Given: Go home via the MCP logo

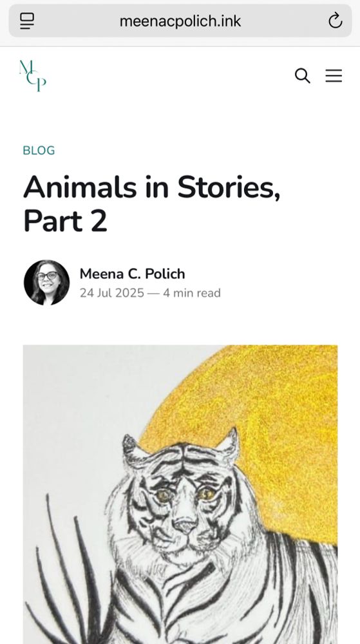Looking at the screenshot, I should tap(33, 76).
